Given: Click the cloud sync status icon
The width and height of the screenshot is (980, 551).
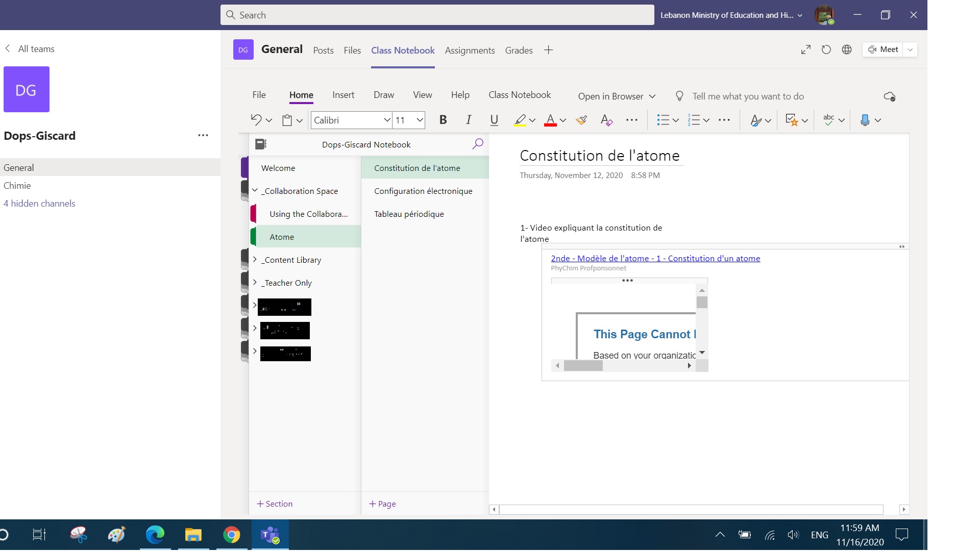Looking at the screenshot, I should click(x=889, y=96).
